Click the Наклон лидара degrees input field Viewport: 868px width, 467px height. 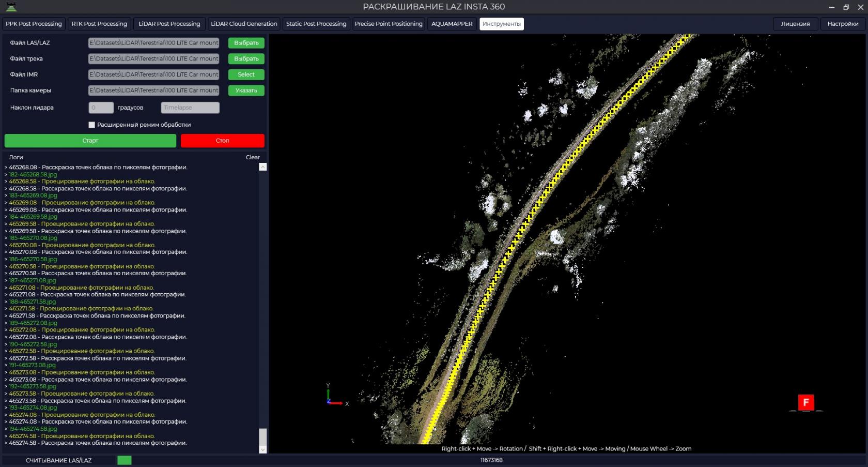[101, 108]
